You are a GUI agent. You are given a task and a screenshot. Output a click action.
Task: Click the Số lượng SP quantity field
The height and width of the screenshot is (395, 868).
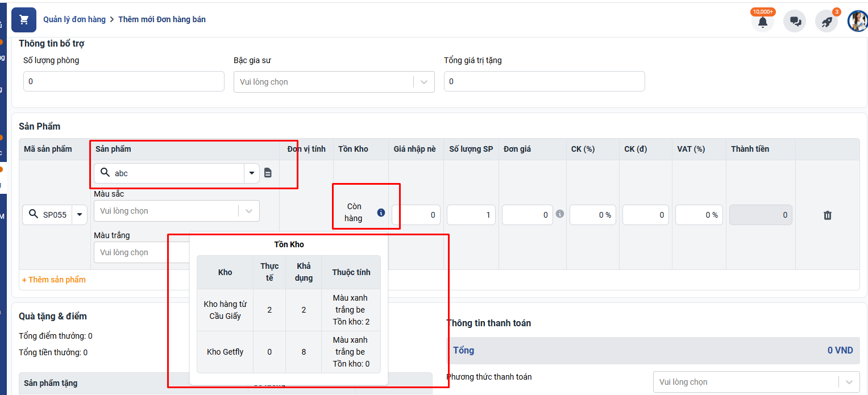tap(471, 215)
